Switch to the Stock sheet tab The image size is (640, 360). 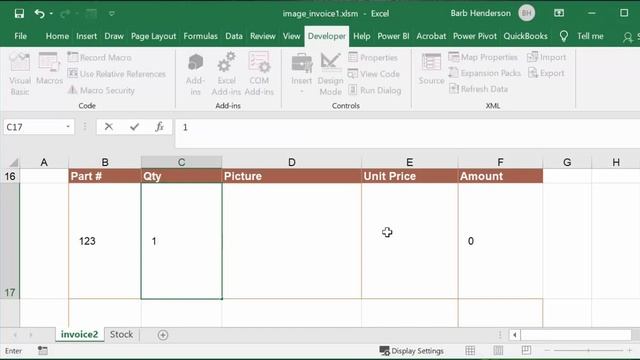[x=122, y=334]
